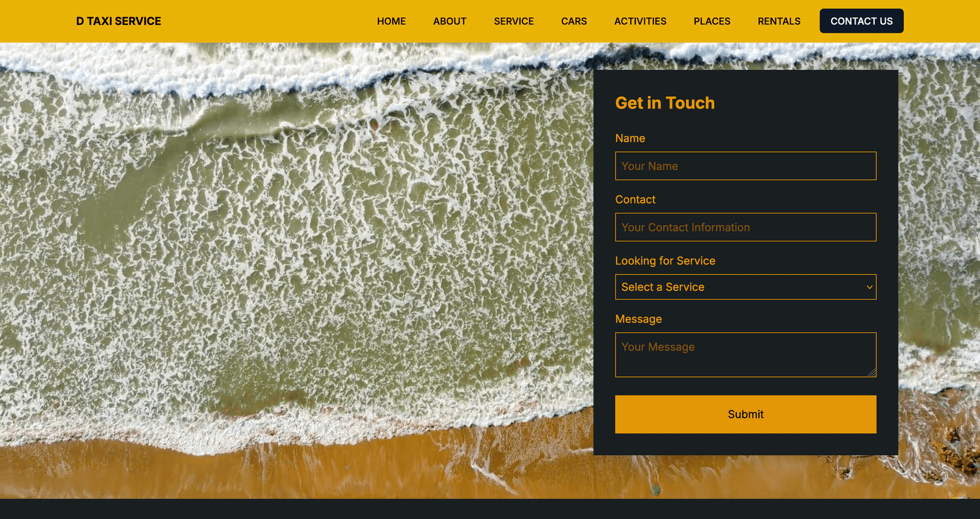Open the ABOUT nav link
Image resolution: width=980 pixels, height=519 pixels.
pyautogui.click(x=450, y=21)
